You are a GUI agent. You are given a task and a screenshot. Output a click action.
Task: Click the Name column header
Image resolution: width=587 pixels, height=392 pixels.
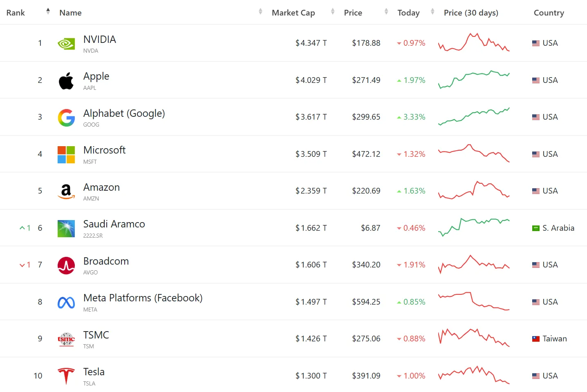(x=70, y=13)
